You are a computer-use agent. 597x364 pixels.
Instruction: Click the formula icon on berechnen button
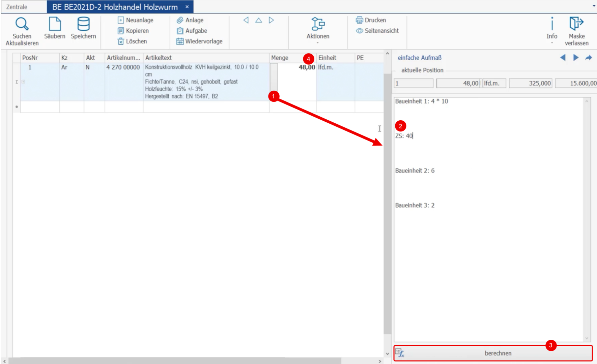(400, 353)
